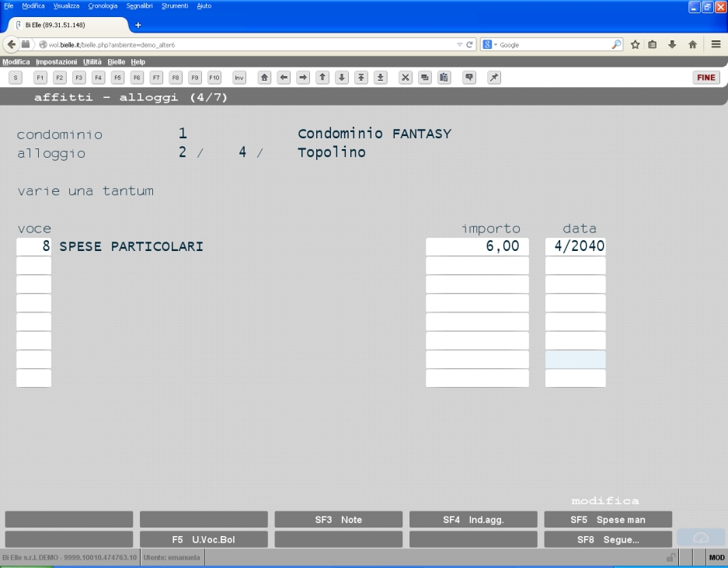
Task: Click the up arrow toolbar icon
Action: pos(322,78)
